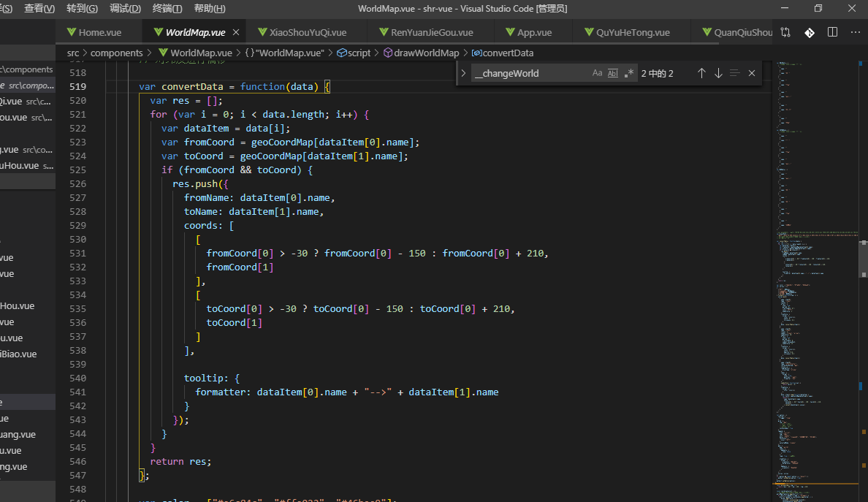Click "fromName:" on line 527
Image resolution: width=868 pixels, height=502 pixels.
coord(209,197)
